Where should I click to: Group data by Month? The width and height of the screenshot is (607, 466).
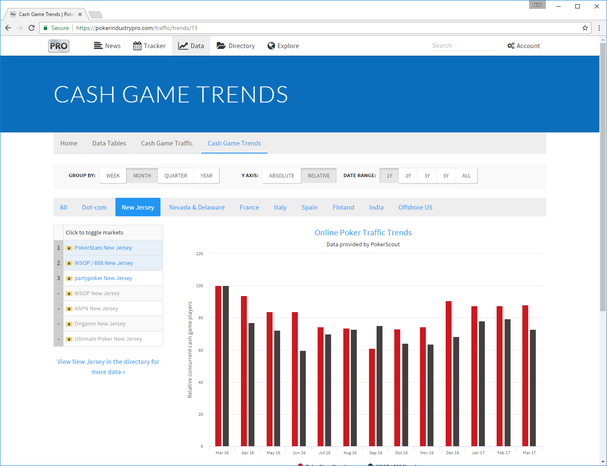tap(142, 176)
